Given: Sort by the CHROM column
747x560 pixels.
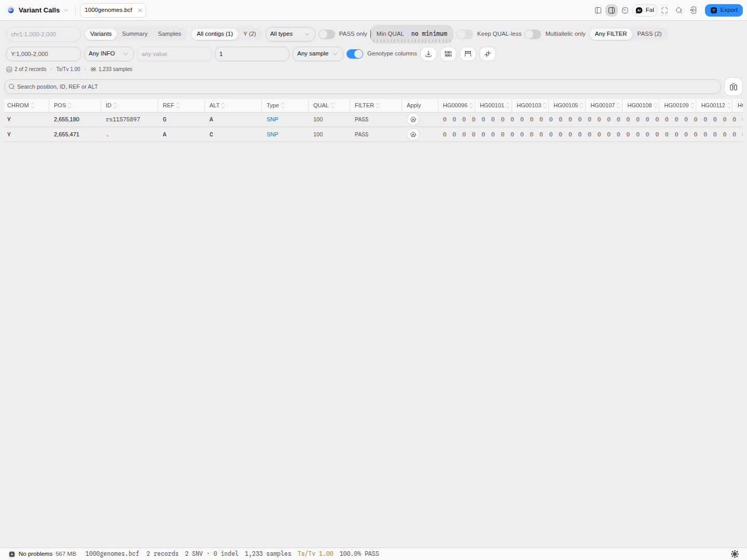Looking at the screenshot, I should point(26,106).
